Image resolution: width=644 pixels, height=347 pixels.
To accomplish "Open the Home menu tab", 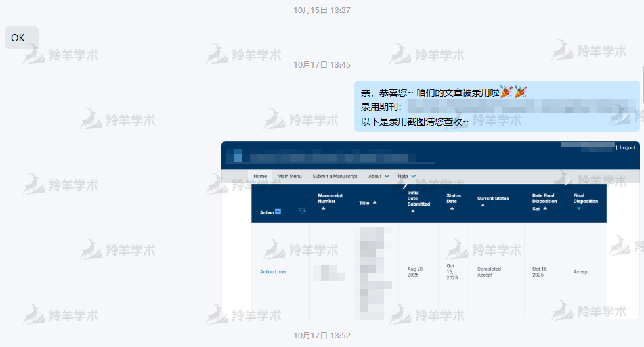I will click(260, 176).
